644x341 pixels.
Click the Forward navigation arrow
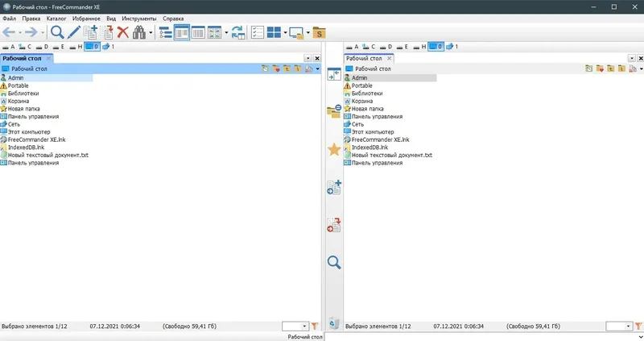[31, 32]
